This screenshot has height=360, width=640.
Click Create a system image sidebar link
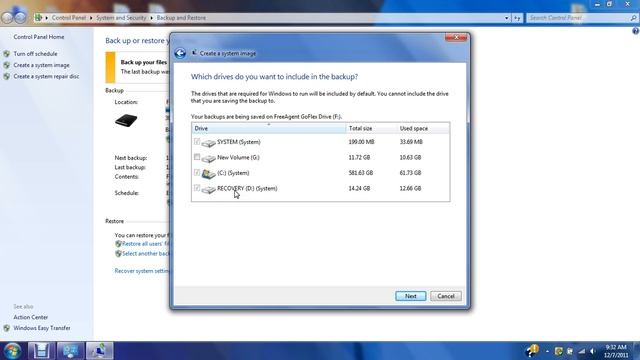(x=41, y=65)
